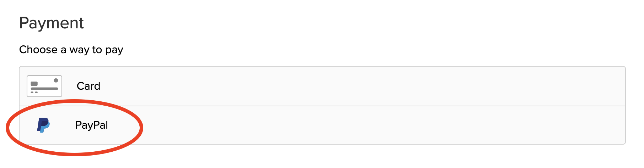This screenshot has height=168, width=644.
Task: Open PayPal checkout via the PayPal option
Action: [x=322, y=125]
